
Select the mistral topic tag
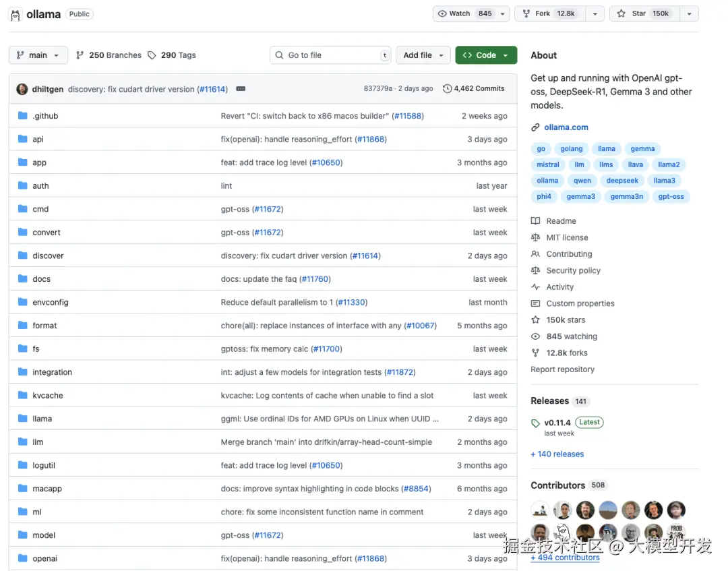548,164
